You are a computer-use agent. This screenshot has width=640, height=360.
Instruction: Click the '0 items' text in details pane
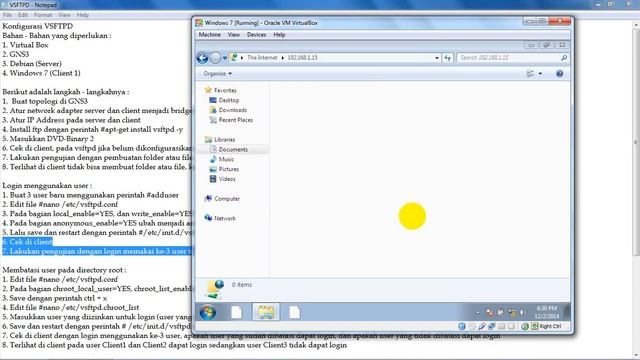(x=242, y=284)
